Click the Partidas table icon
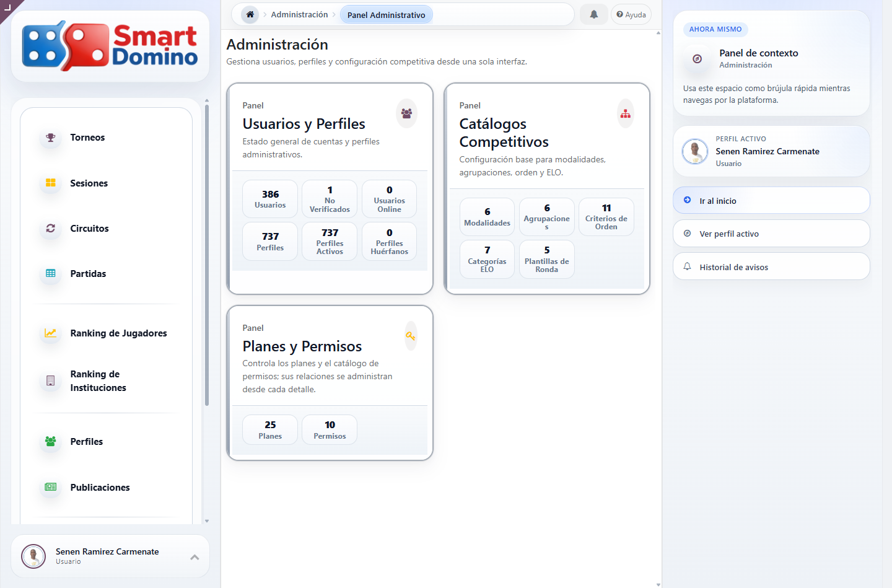Image resolution: width=892 pixels, height=588 pixels. [51, 273]
